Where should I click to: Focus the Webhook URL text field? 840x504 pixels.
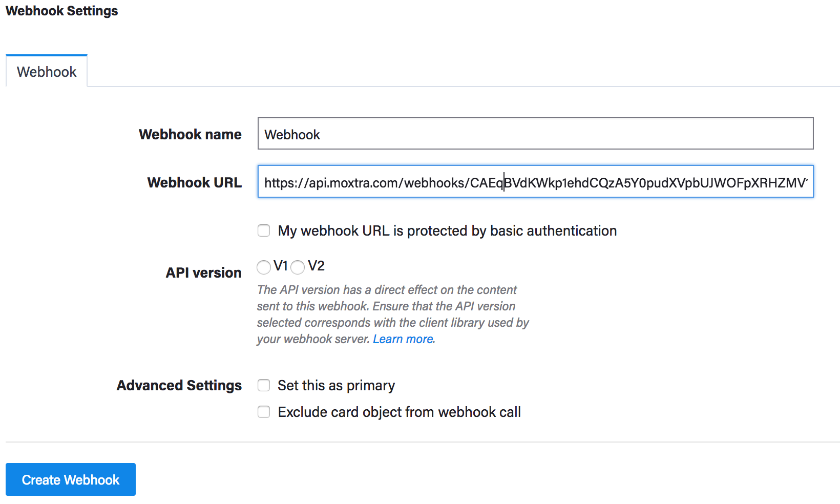click(535, 182)
